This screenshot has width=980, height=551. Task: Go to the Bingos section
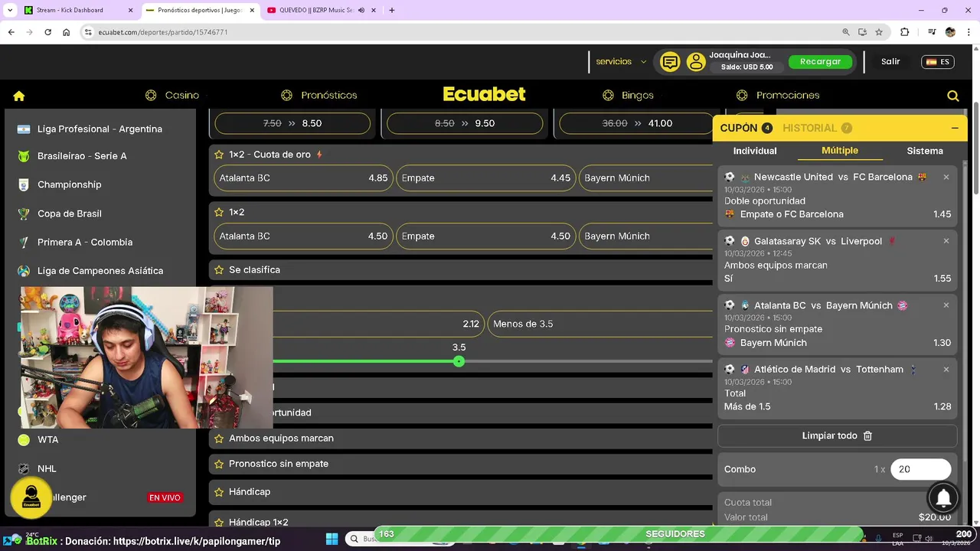click(x=628, y=96)
